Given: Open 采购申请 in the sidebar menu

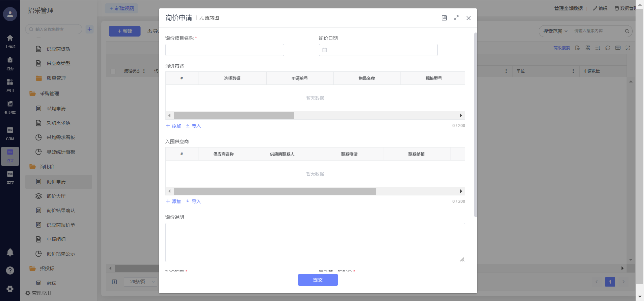Looking at the screenshot, I should click(x=56, y=109).
